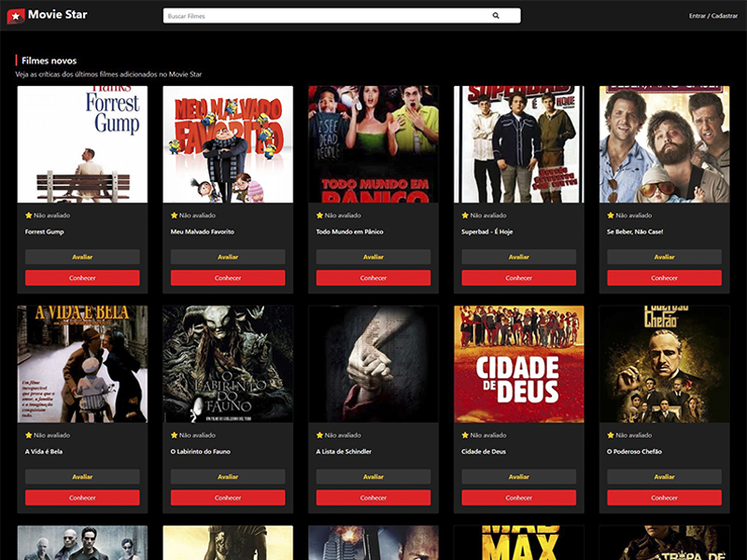Open Superbad - É Hoje via Conhecer
The width and height of the screenshot is (747, 560).
(x=519, y=277)
